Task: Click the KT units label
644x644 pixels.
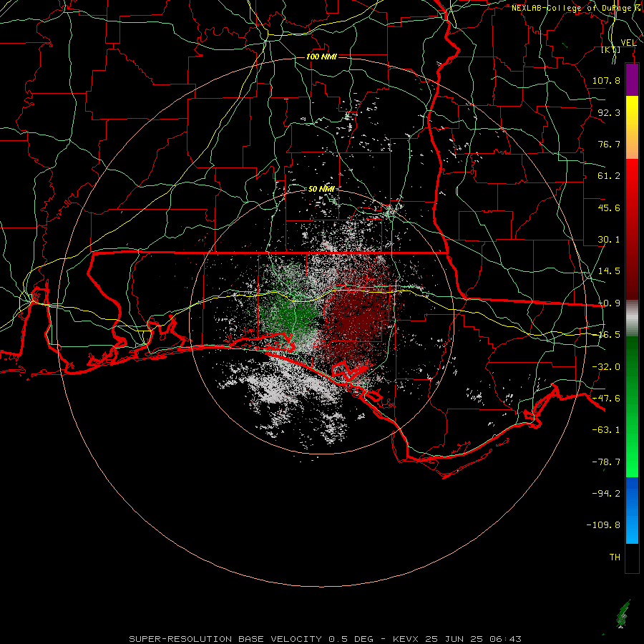Action: 611,50
